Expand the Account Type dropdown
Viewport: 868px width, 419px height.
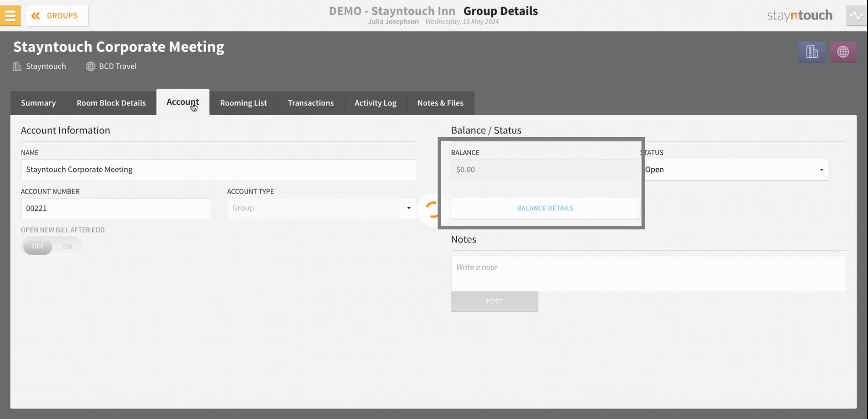[321, 208]
